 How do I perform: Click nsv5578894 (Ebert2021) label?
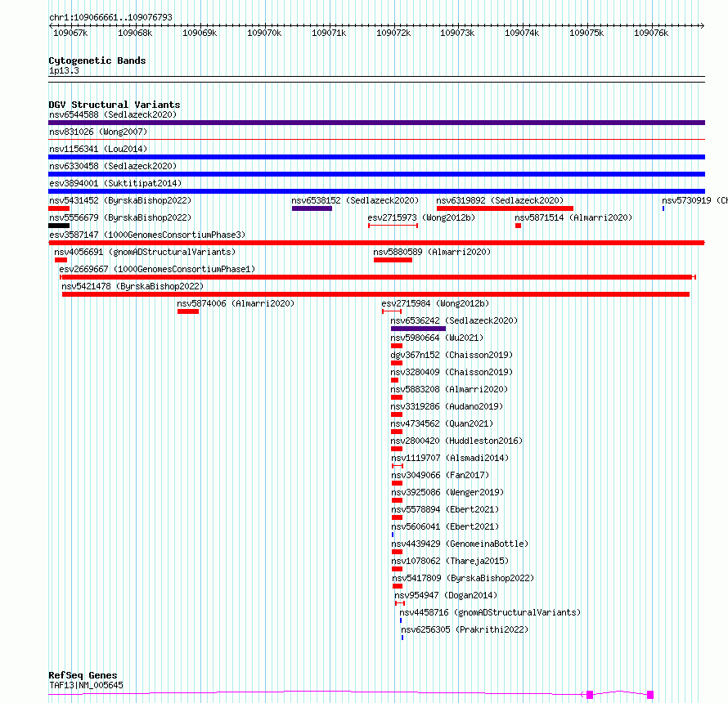(x=445, y=509)
